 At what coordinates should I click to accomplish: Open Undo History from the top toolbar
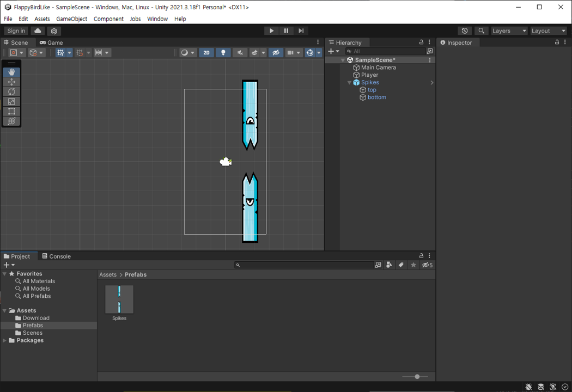coord(465,31)
